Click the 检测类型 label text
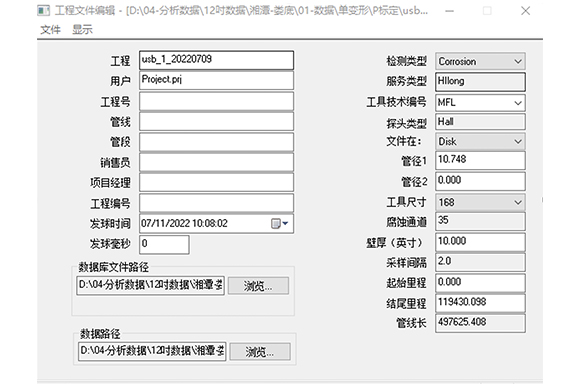The height and width of the screenshot is (384, 579). (x=406, y=61)
